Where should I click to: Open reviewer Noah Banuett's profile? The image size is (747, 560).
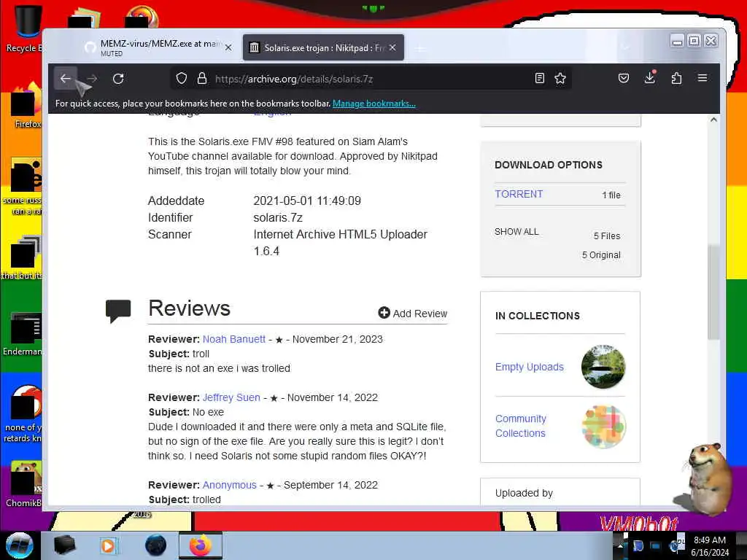234,339
